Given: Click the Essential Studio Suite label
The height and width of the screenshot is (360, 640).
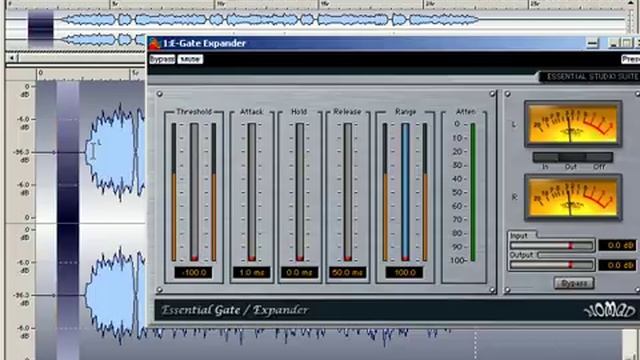Looking at the screenshot, I should 592,76.
